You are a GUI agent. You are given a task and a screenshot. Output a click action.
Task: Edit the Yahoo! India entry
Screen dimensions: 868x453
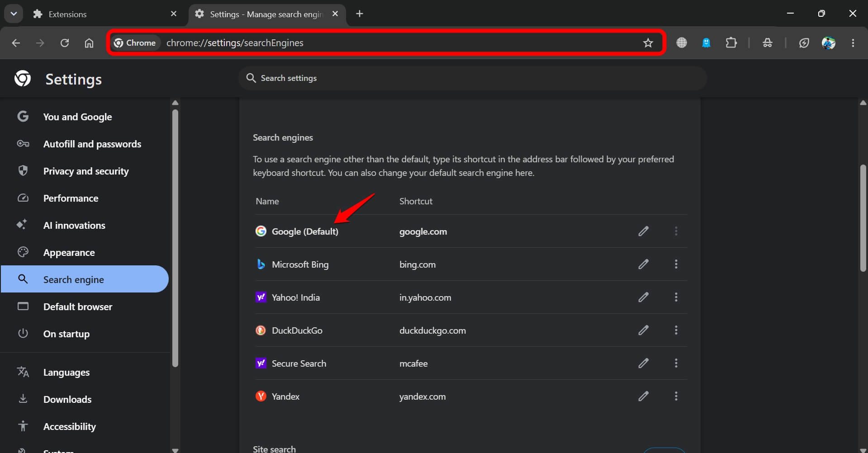pos(644,297)
